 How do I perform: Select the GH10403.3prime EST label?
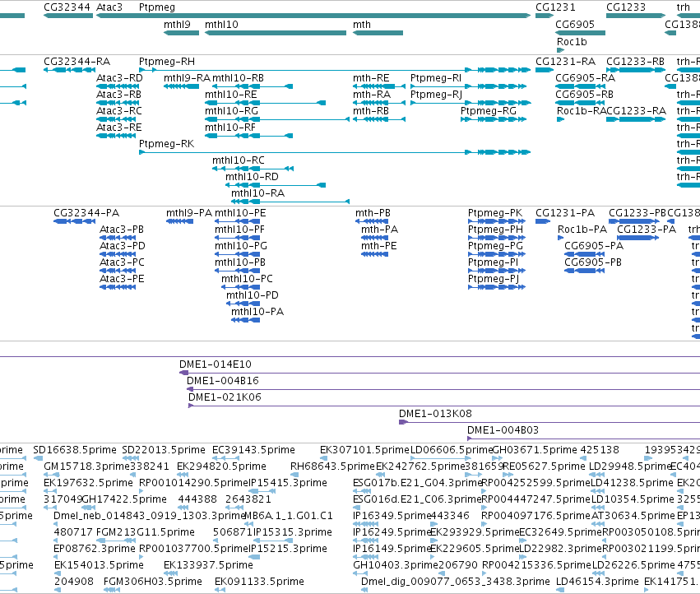point(396,565)
